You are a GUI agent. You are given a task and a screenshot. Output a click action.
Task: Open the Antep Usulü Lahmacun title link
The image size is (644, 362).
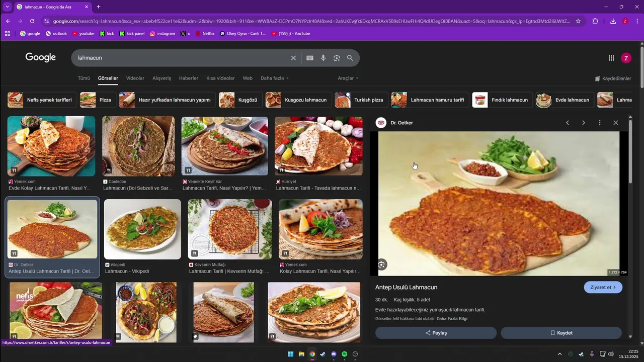(406, 288)
